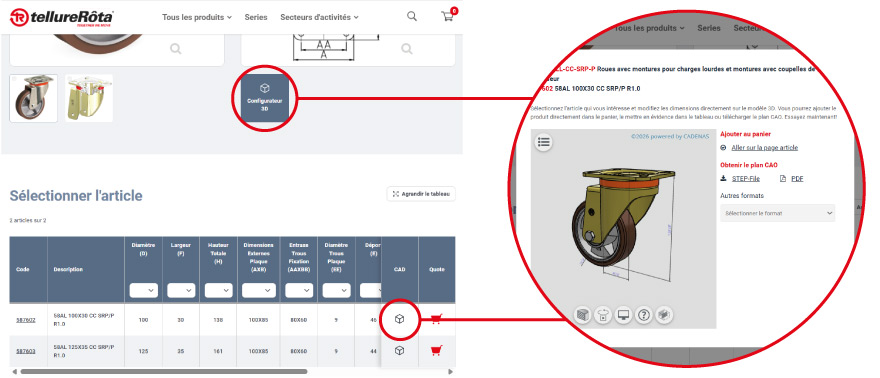
Task: Open the Entraxe Trous Fixation filter dropdown
Action: (x=299, y=291)
